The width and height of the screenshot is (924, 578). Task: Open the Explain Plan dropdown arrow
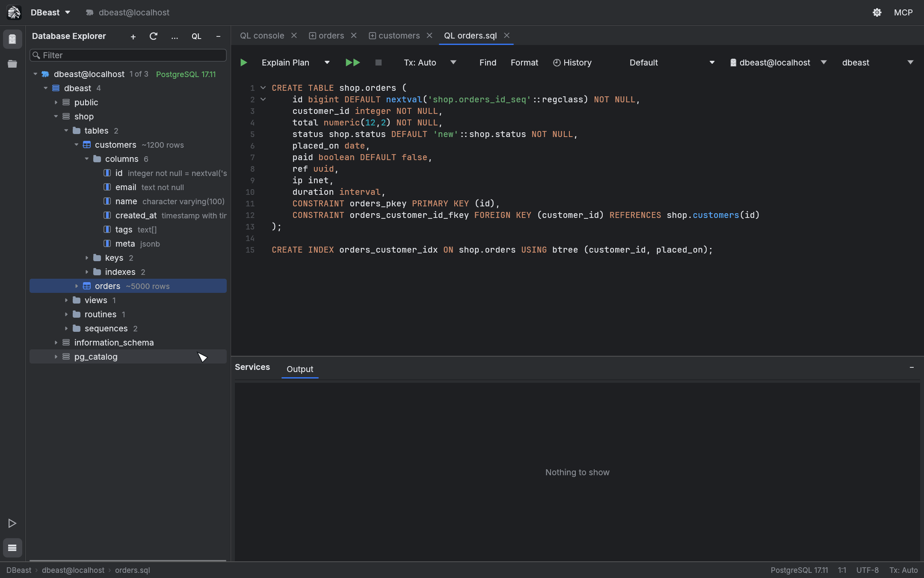327,63
